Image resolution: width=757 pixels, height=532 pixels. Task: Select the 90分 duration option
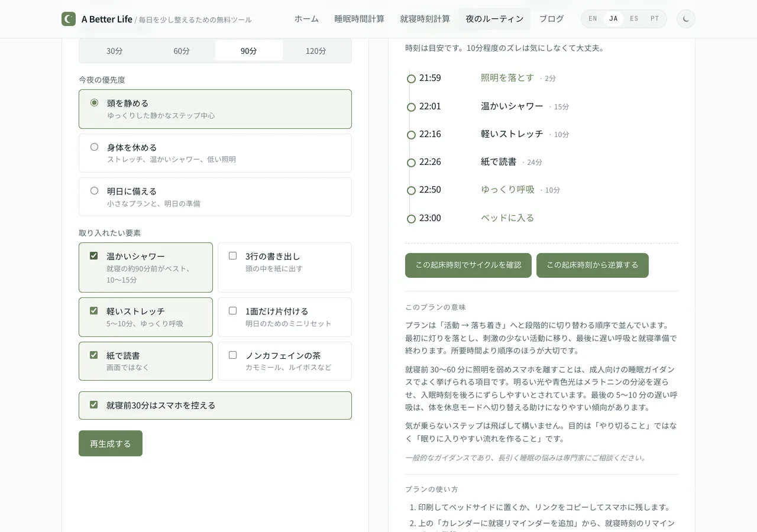pos(249,51)
